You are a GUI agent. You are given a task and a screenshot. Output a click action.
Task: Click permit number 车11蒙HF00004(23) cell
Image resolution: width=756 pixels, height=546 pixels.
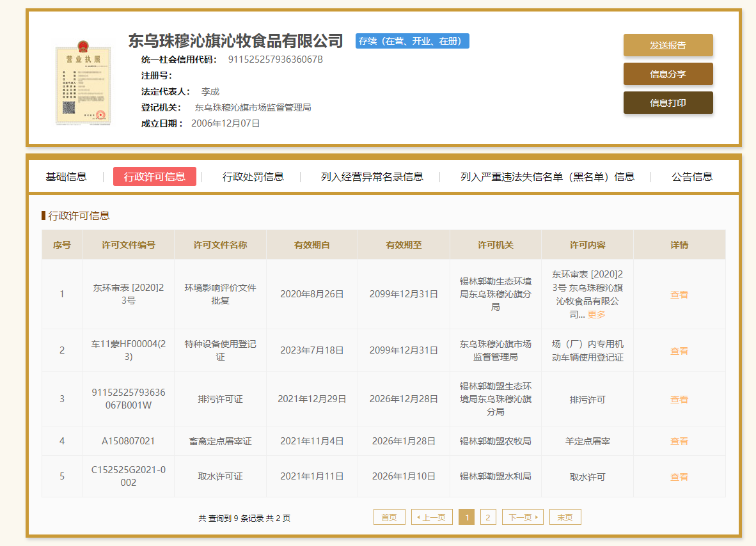[x=129, y=350]
